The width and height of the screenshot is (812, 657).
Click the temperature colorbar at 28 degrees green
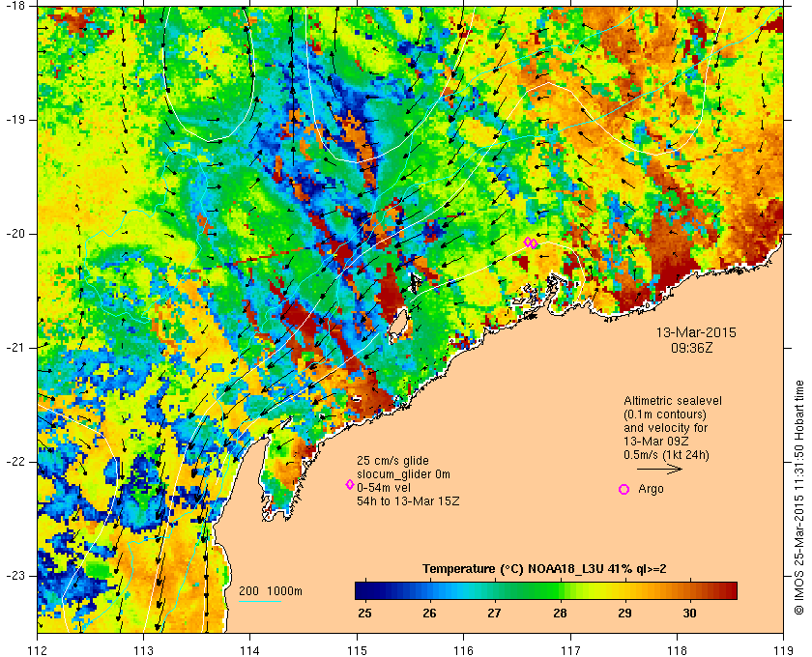point(560,590)
